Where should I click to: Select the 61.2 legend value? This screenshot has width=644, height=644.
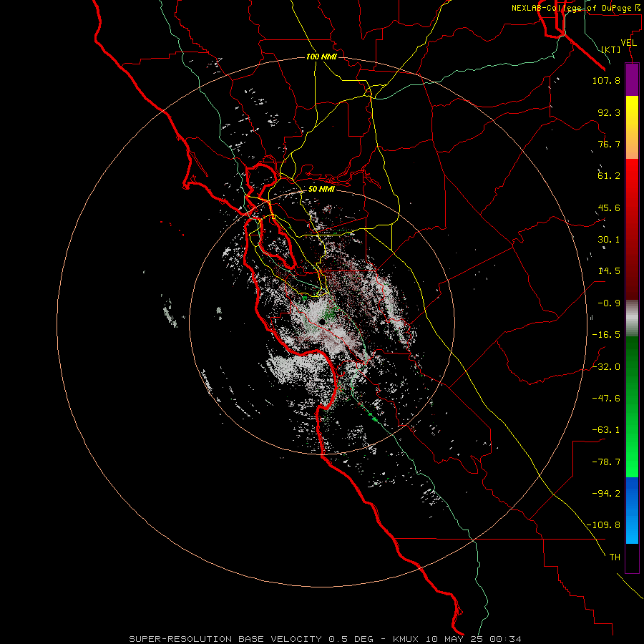pos(609,176)
